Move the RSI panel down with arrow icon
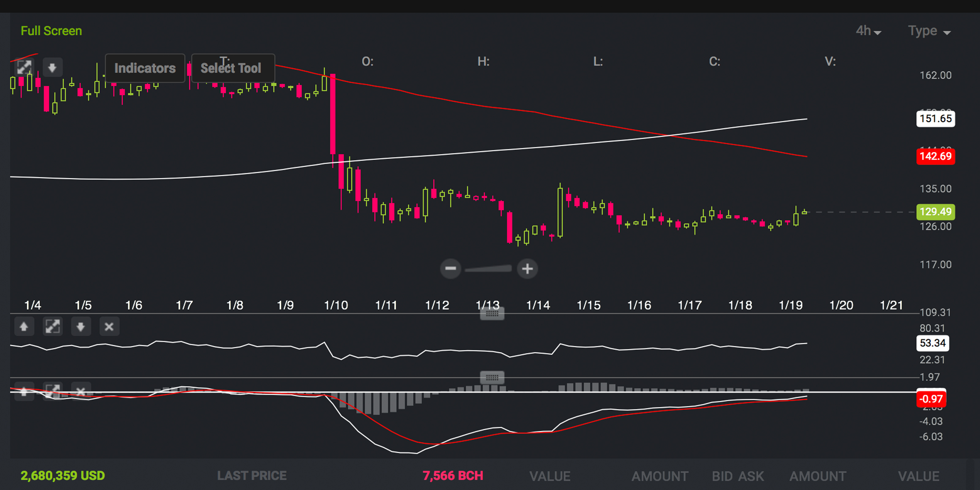 point(81,326)
